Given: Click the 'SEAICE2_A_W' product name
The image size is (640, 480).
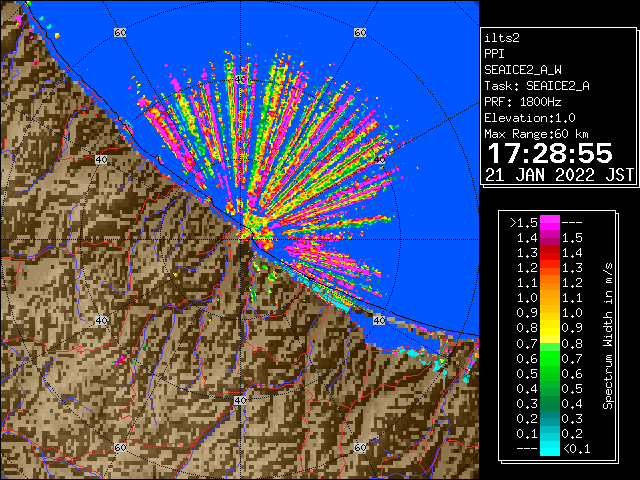Looking at the screenshot, I should [522, 70].
